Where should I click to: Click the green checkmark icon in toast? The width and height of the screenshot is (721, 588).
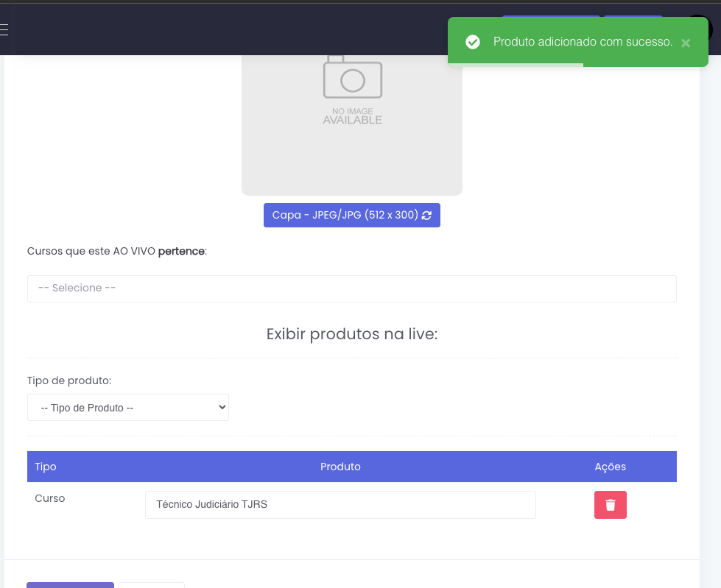click(473, 42)
